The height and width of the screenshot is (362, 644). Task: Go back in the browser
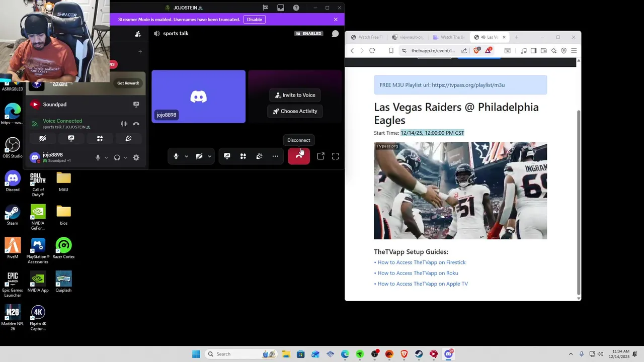tap(352, 51)
